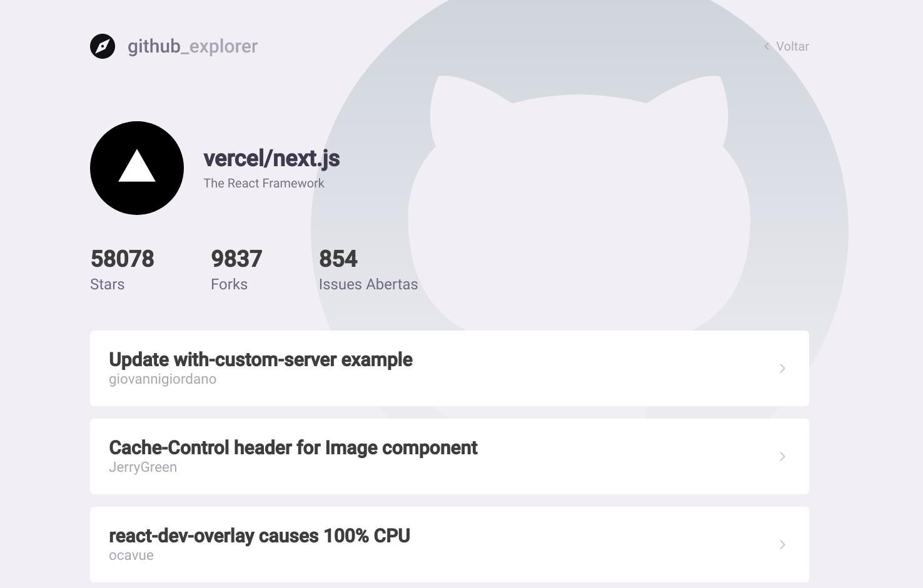
Task: Click the github_explorer header text
Action: [193, 46]
